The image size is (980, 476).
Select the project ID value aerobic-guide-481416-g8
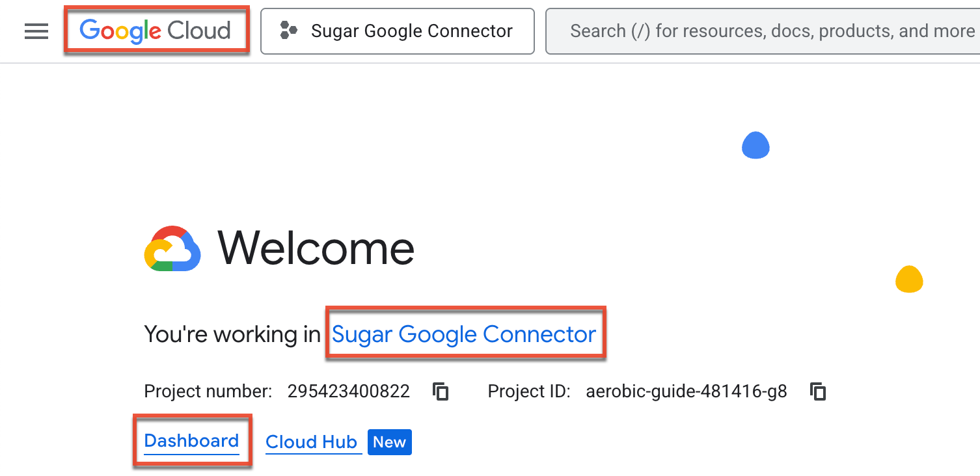687,391
